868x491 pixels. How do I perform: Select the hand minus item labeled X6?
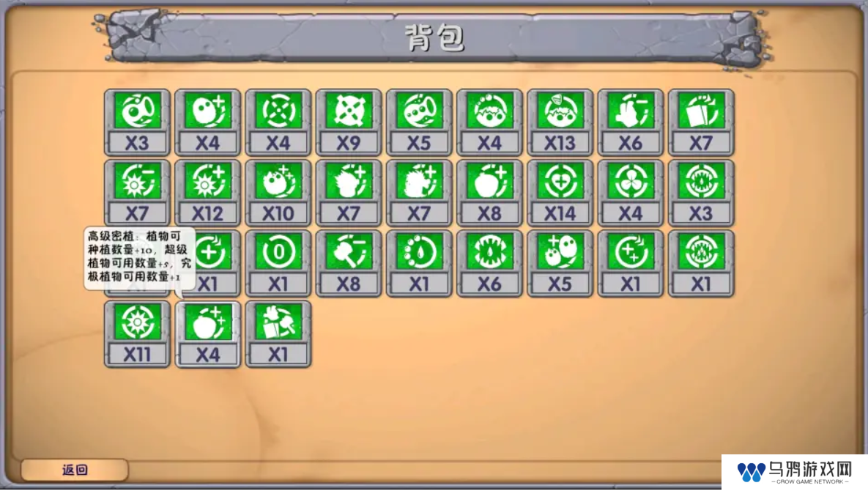tap(631, 122)
